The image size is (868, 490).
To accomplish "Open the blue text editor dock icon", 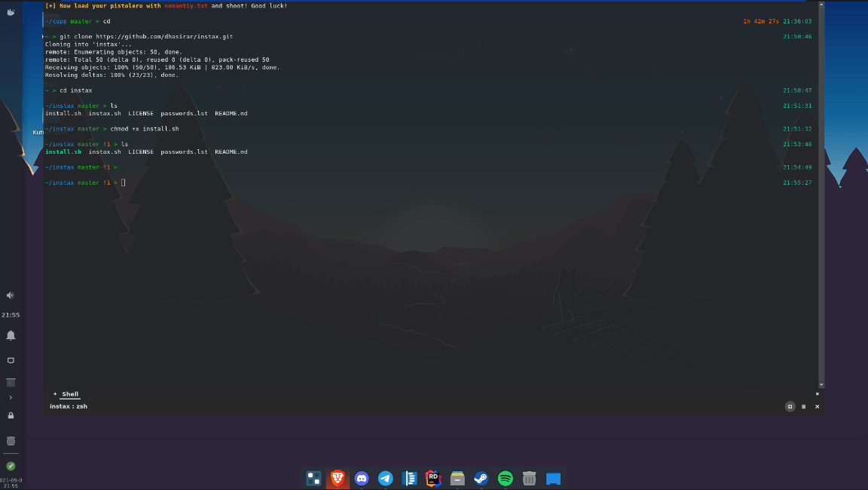I will coord(410,479).
